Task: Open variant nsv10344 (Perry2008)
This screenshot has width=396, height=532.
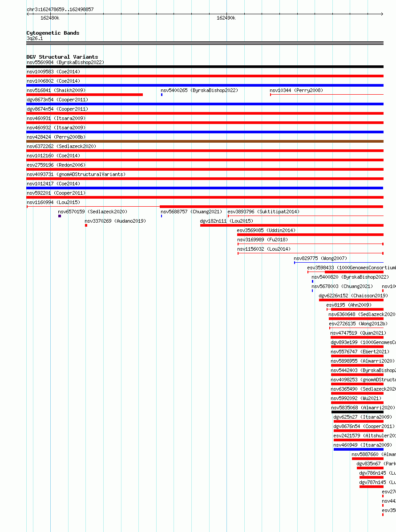Action: 296,90
